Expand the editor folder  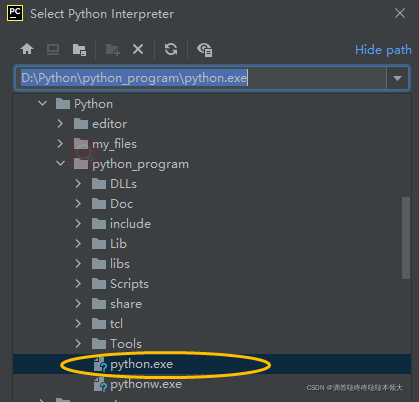(60, 124)
